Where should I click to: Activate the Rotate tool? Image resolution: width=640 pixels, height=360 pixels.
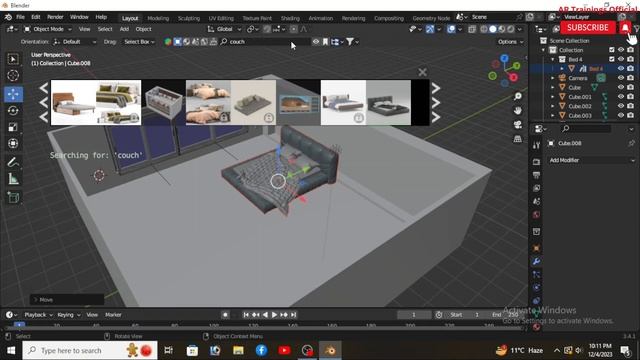coord(13,111)
